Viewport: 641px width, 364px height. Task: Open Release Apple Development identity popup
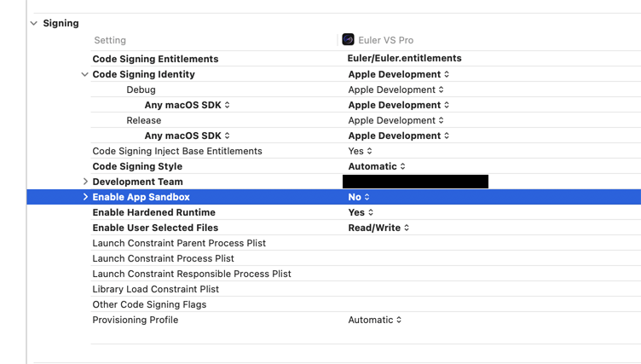[396, 120]
